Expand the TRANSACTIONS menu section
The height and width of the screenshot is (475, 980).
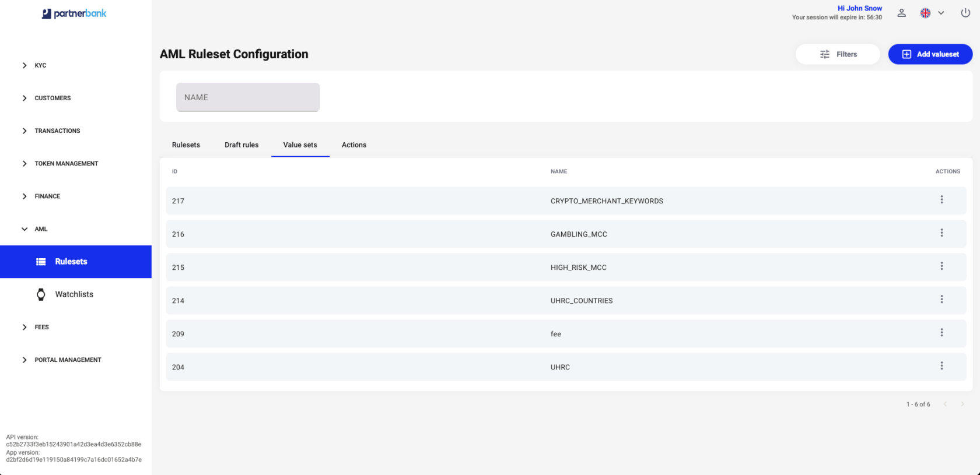tap(51, 131)
